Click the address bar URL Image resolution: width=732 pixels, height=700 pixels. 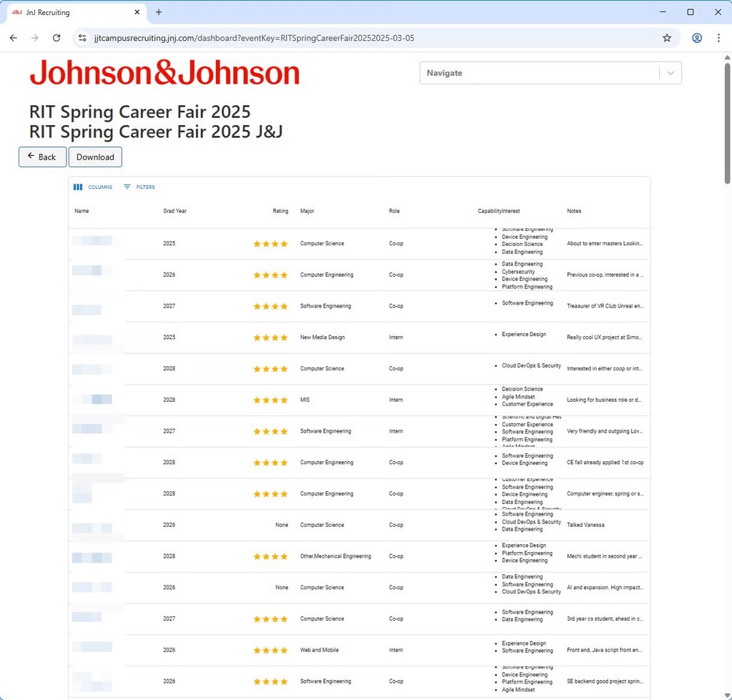(254, 38)
